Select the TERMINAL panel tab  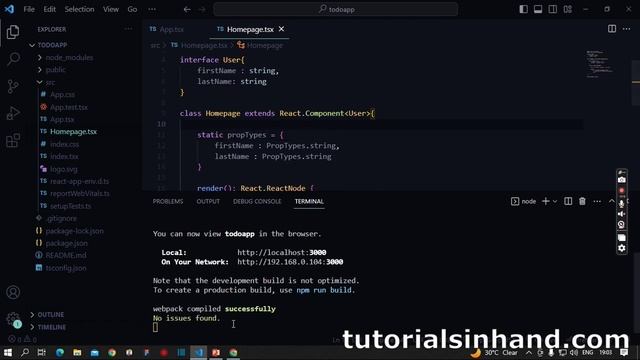pyautogui.click(x=309, y=201)
